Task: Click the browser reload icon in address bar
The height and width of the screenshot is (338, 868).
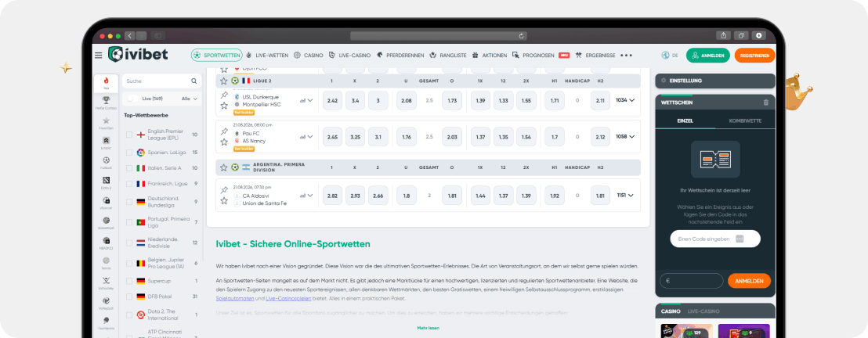Action: click(522, 36)
